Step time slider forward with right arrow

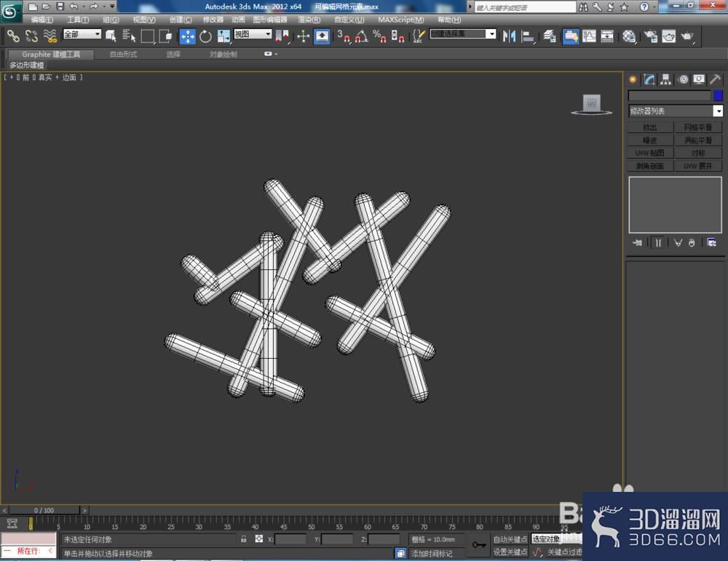point(84,510)
